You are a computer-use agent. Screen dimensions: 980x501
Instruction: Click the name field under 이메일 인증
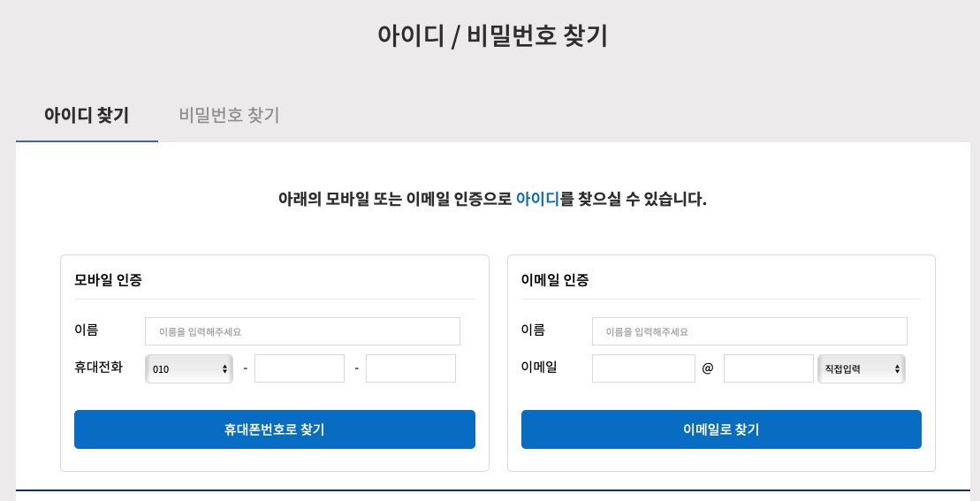[x=749, y=331]
